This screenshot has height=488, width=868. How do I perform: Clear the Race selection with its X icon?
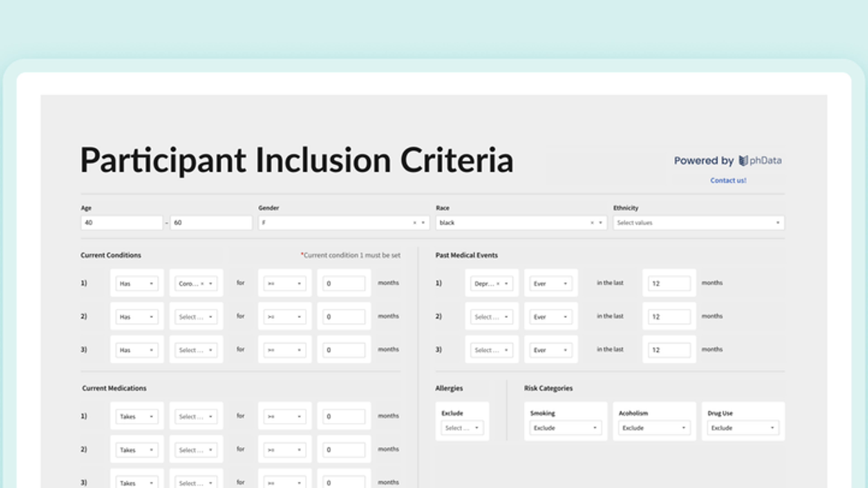[x=592, y=223]
